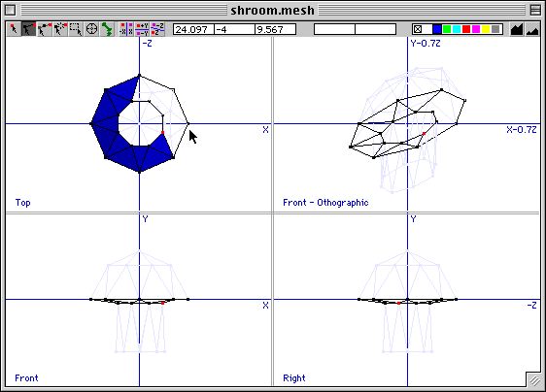Select the scatter vertices tool
Image resolution: width=546 pixels, height=392 pixels.
pos(60,29)
